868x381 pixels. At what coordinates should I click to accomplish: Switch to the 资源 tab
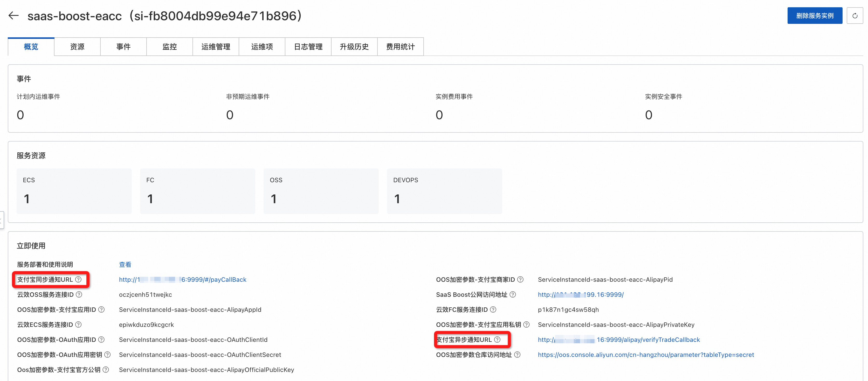pyautogui.click(x=77, y=47)
